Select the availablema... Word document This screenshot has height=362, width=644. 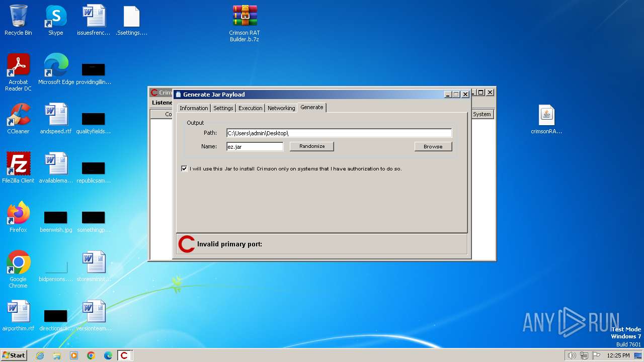pos(56,168)
